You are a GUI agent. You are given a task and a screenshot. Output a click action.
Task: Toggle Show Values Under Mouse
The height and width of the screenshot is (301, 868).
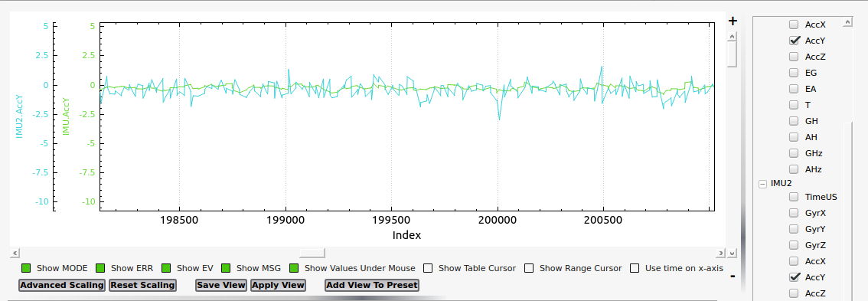pos(294,268)
